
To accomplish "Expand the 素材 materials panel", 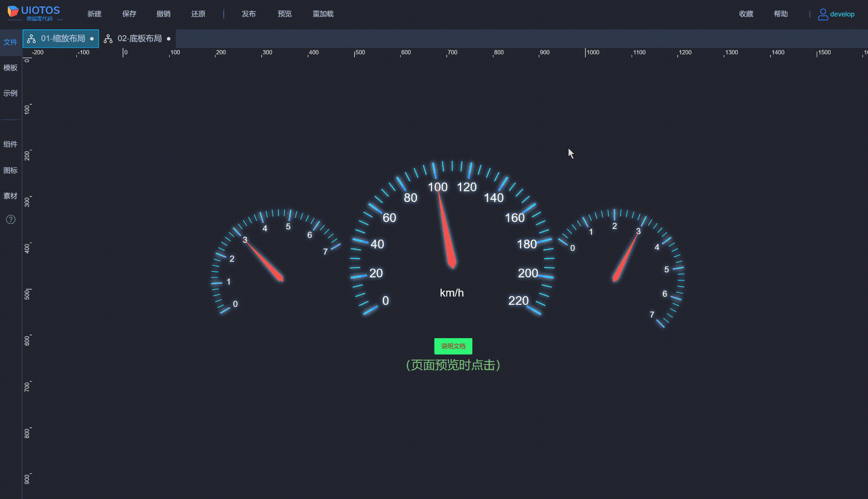I will pyautogui.click(x=11, y=196).
